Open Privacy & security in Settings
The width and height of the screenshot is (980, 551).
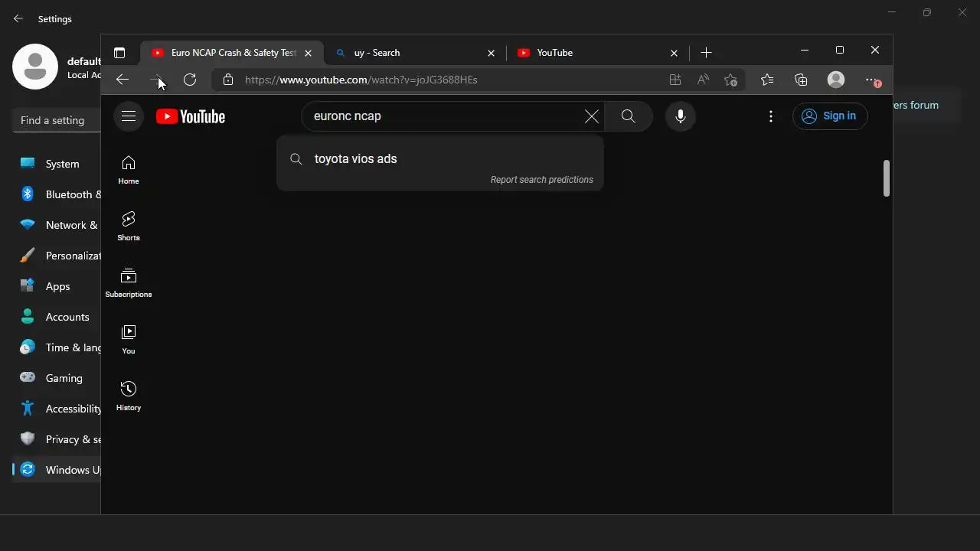coord(57,439)
